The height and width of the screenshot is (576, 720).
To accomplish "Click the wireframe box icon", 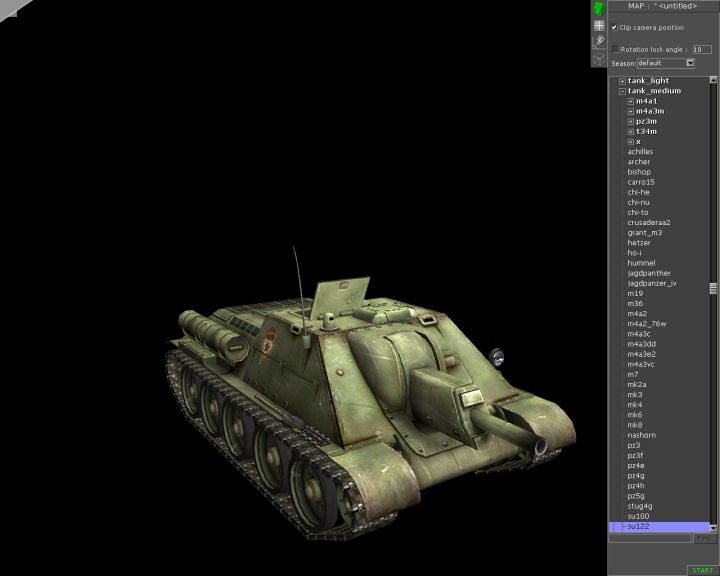I will click(x=599, y=58).
